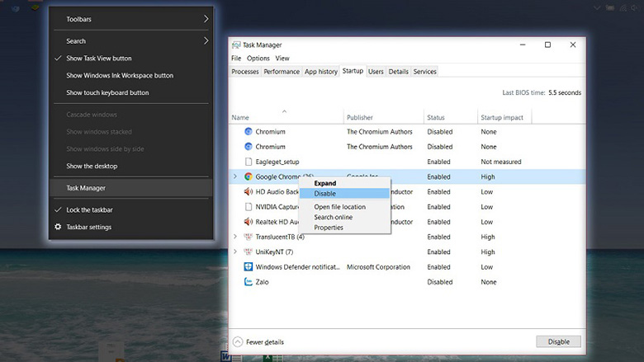Expand the TranslucentTB group arrow
644x362 pixels.
(235, 237)
